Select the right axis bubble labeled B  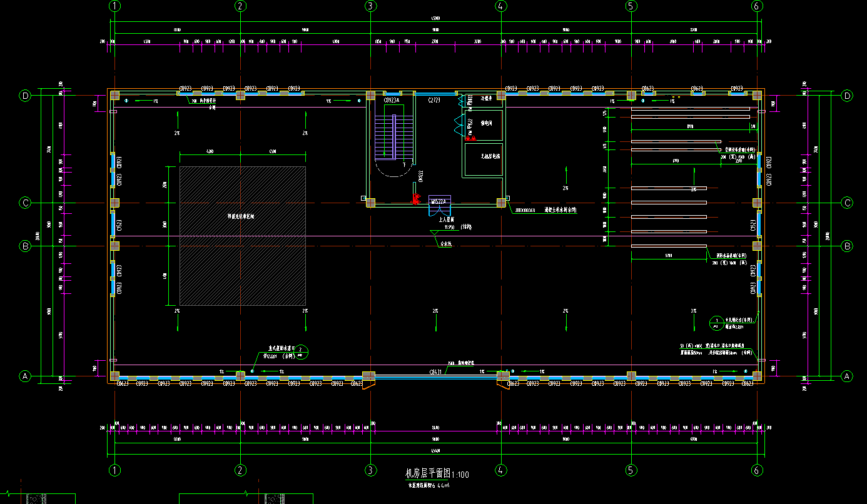point(847,246)
